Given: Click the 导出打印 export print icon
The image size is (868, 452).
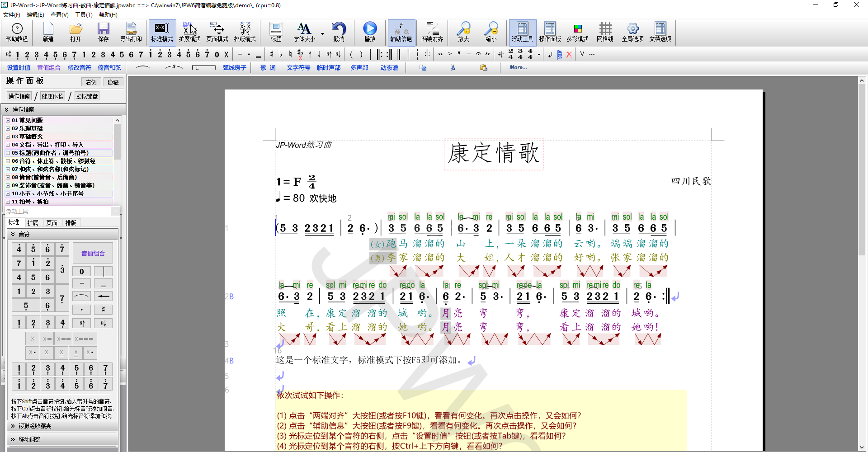Looking at the screenshot, I should (x=131, y=33).
